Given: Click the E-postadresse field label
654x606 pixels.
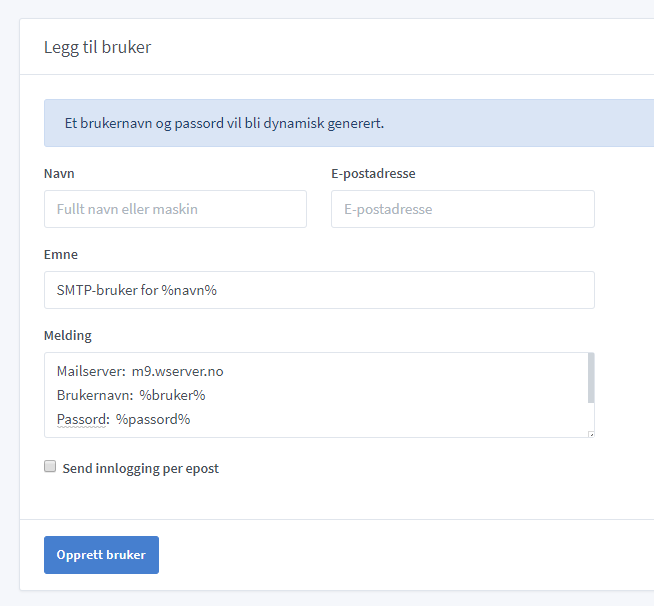Looking at the screenshot, I should click(x=373, y=173).
